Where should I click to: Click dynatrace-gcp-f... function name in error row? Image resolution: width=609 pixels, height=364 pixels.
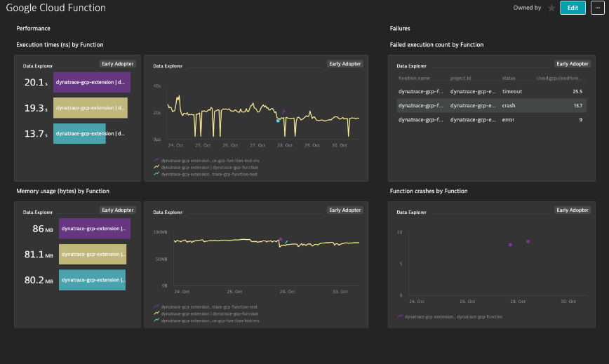421,119
